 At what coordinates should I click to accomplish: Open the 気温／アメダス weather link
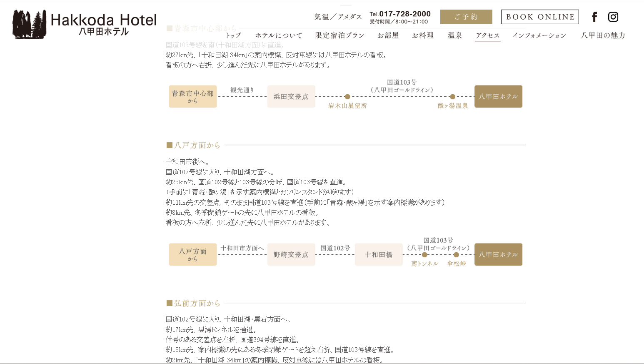(338, 17)
